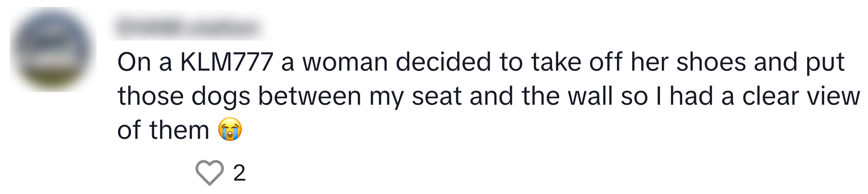Image resolution: width=868 pixels, height=194 pixels.
Task: Click the word "shoes" in the comment
Action: [x=711, y=62]
